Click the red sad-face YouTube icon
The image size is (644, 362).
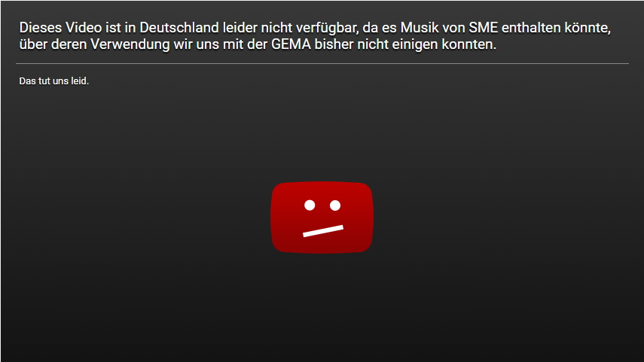[322, 217]
